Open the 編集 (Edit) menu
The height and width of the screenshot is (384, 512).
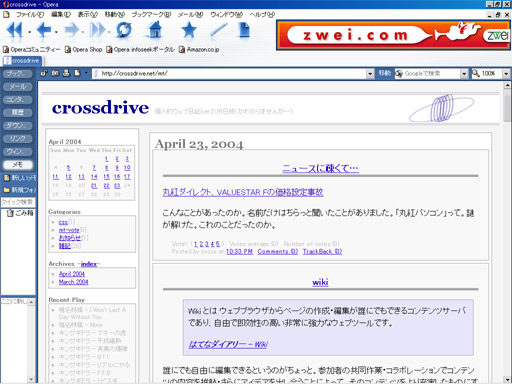(x=61, y=14)
